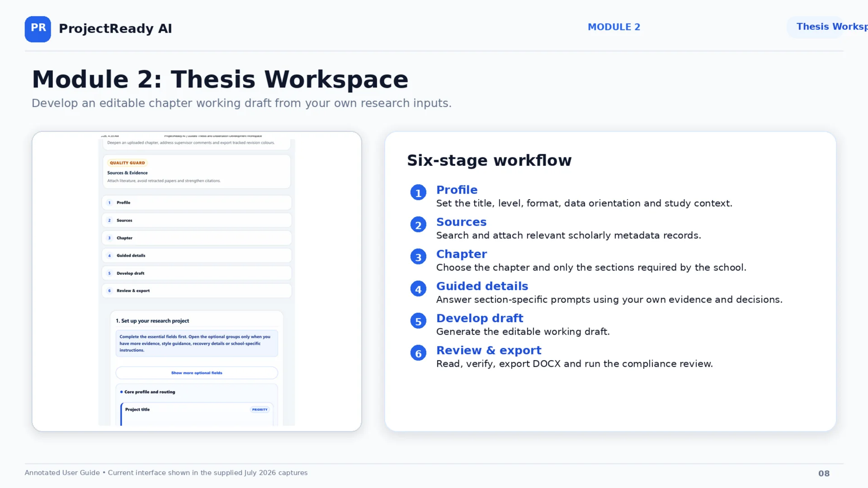Select the Review & export step row in the screenshot panel
The image size is (868, 488).
click(x=197, y=291)
